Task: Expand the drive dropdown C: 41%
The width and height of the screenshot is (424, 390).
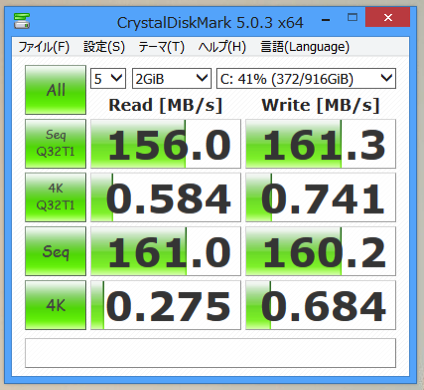Action: coord(306,79)
